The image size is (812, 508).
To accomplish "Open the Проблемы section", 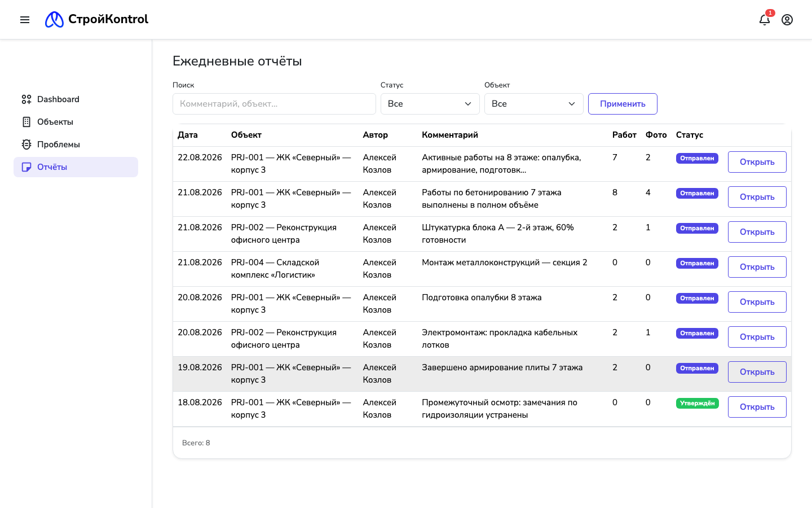I will pyautogui.click(x=76, y=144).
